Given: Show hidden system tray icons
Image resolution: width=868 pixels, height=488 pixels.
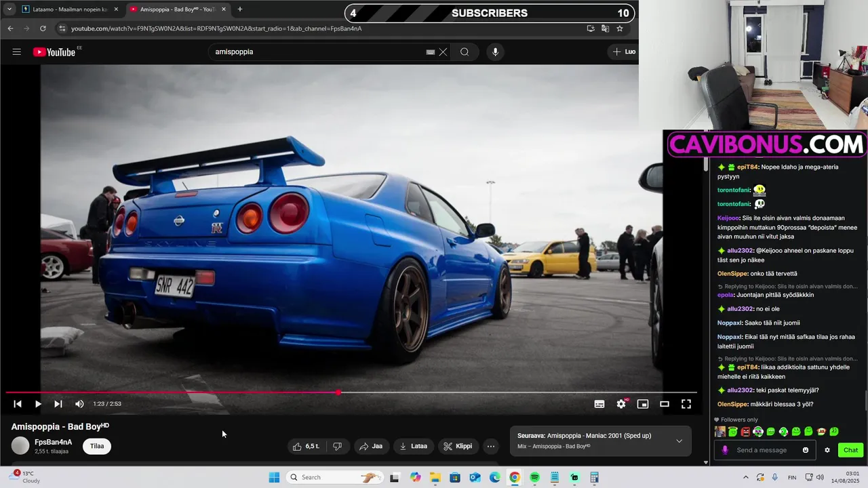Looking at the screenshot, I should (746, 477).
